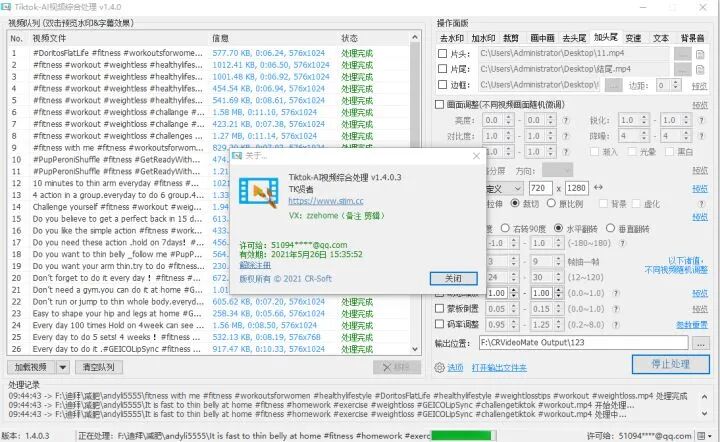The height and width of the screenshot is (442, 720).
Task: Toggle the 画面调整 checkbox
Action: tap(439, 105)
